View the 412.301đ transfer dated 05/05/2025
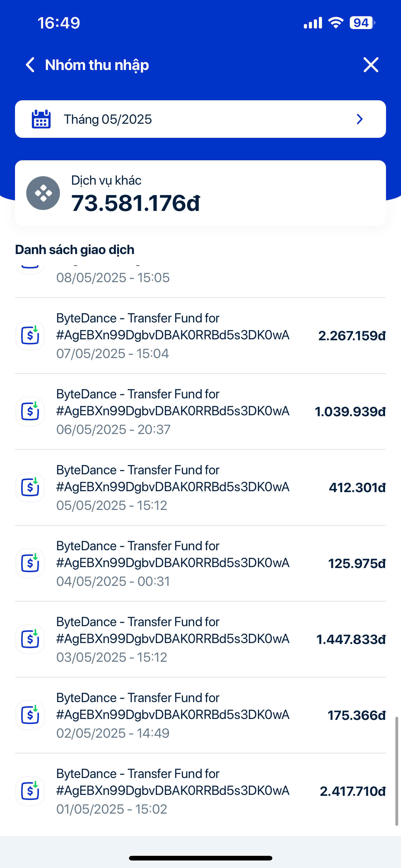This screenshot has height=868, width=401. pos(200,487)
